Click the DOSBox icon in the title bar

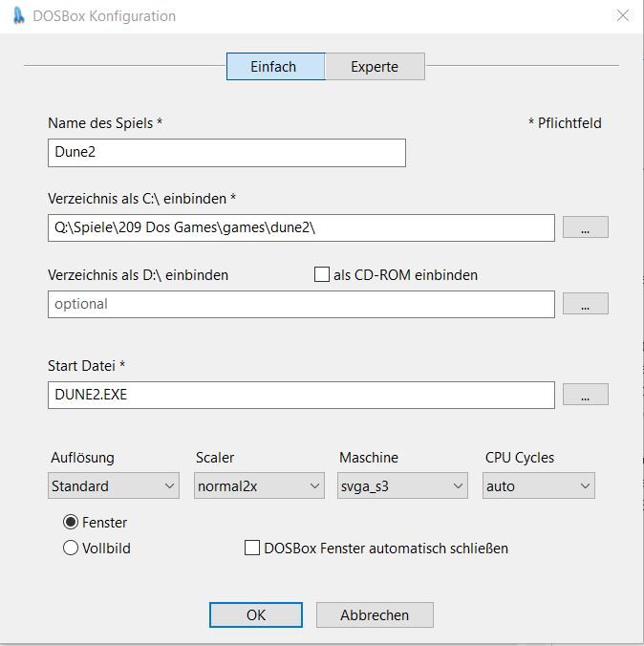(x=18, y=16)
